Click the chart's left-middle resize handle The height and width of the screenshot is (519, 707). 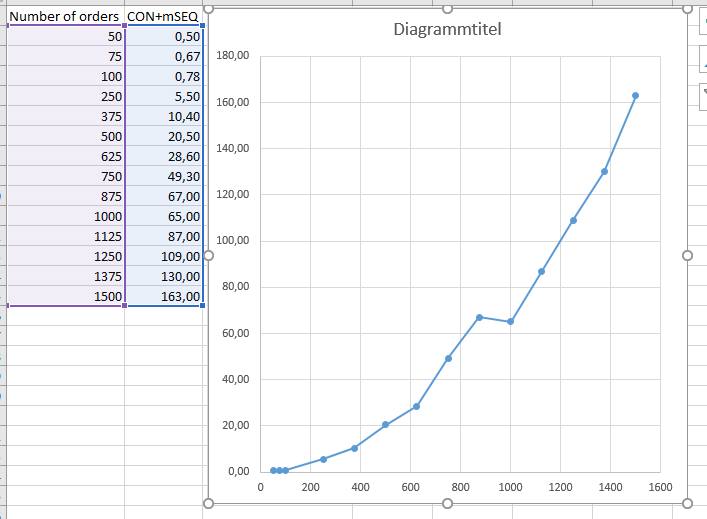pos(209,256)
